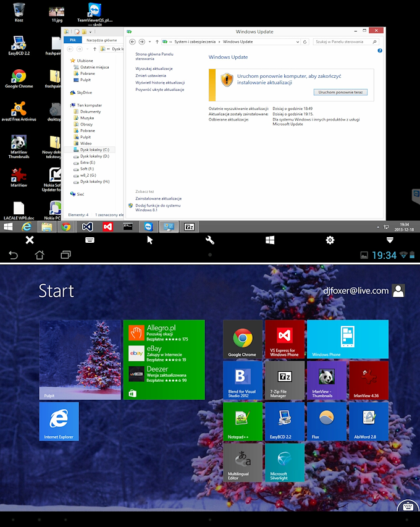Screen dimensions: 420x527
Task: Open File Explorer from the taskbar
Action: pos(47,227)
